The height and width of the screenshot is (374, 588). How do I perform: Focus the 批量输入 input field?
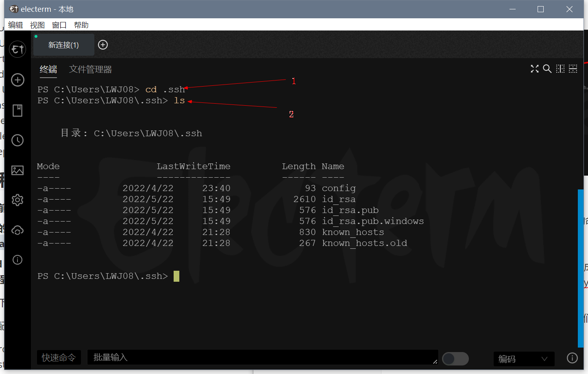pyautogui.click(x=263, y=357)
